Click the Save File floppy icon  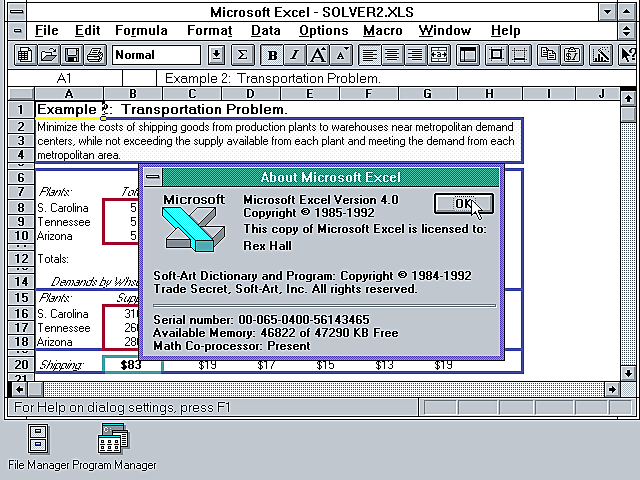(72, 55)
